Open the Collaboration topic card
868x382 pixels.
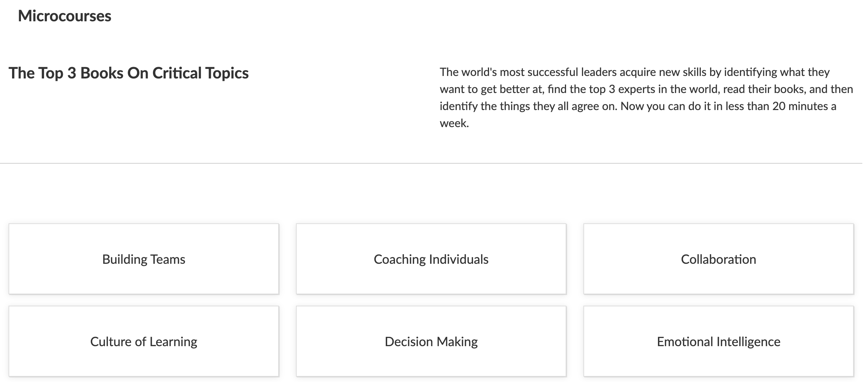tap(718, 259)
